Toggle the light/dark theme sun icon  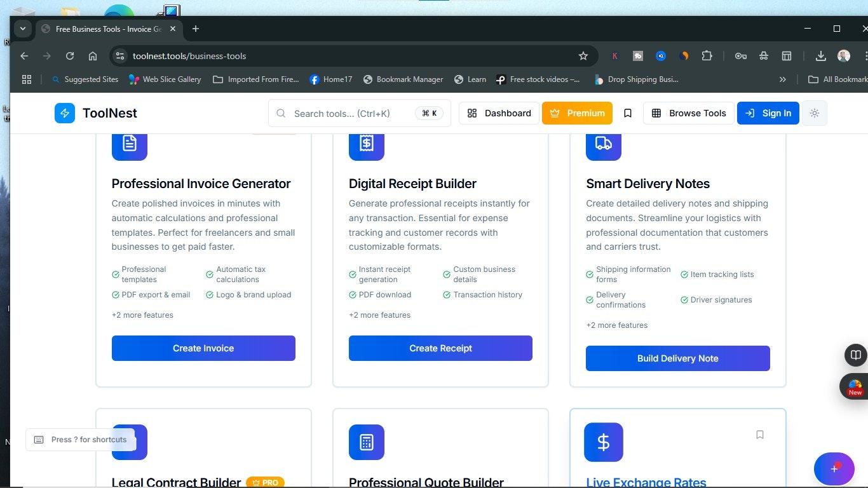coord(815,113)
